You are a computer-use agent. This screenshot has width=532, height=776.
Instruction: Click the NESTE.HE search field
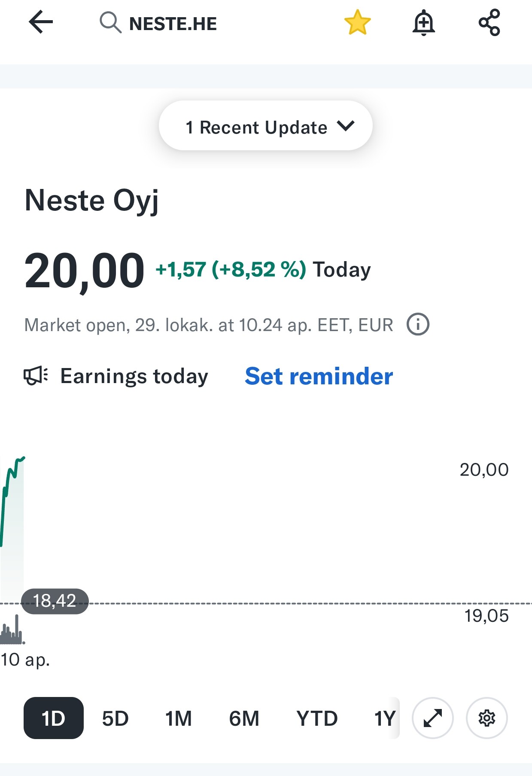click(173, 24)
